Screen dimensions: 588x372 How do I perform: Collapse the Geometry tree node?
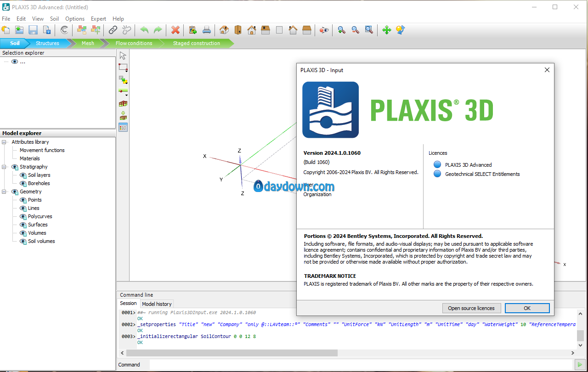tap(4, 192)
